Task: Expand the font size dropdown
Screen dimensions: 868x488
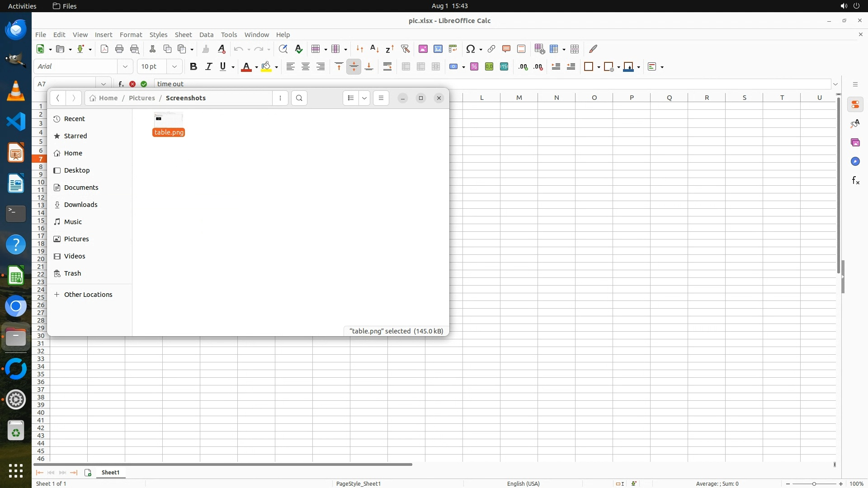Action: [x=174, y=67]
